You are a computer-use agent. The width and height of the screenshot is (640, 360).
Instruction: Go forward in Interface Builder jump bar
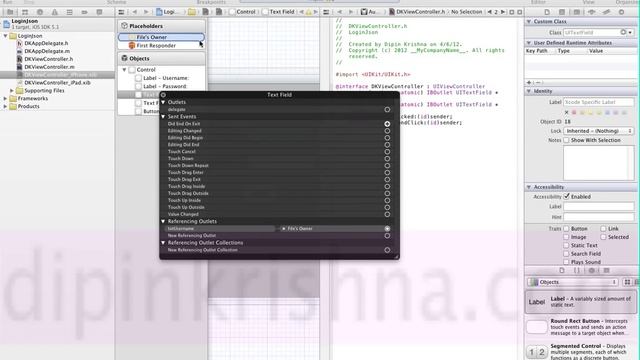[x=146, y=12]
